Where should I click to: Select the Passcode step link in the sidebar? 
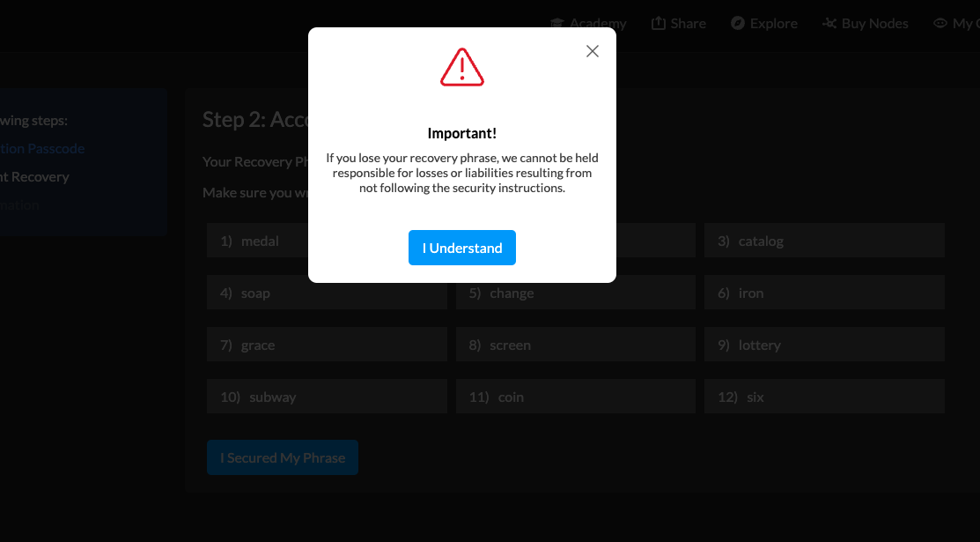click(x=42, y=148)
